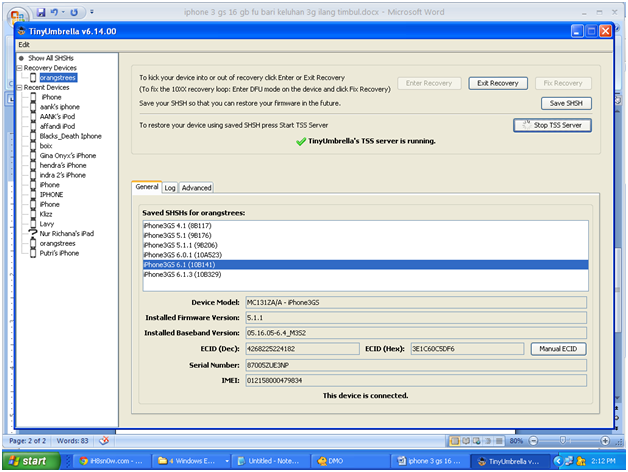The width and height of the screenshot is (628, 472).
Task: Select iPhone3GS 5.1 (9B176) SHSH
Action: click(365, 236)
